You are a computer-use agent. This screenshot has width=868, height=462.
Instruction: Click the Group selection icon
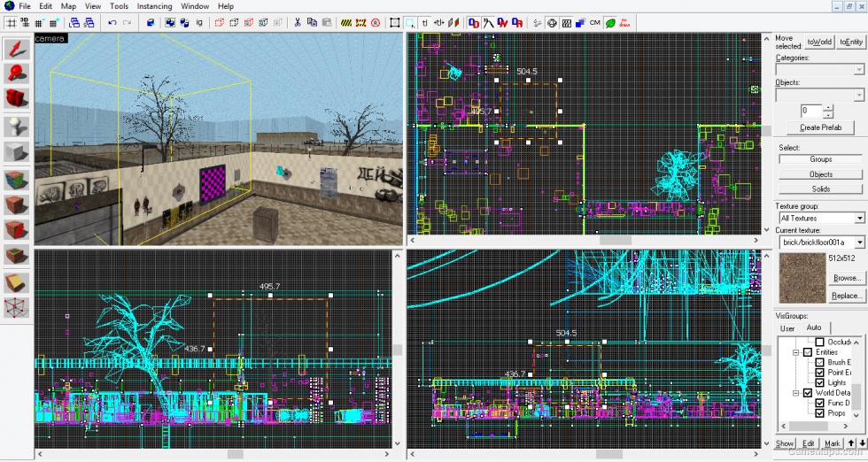(x=170, y=23)
